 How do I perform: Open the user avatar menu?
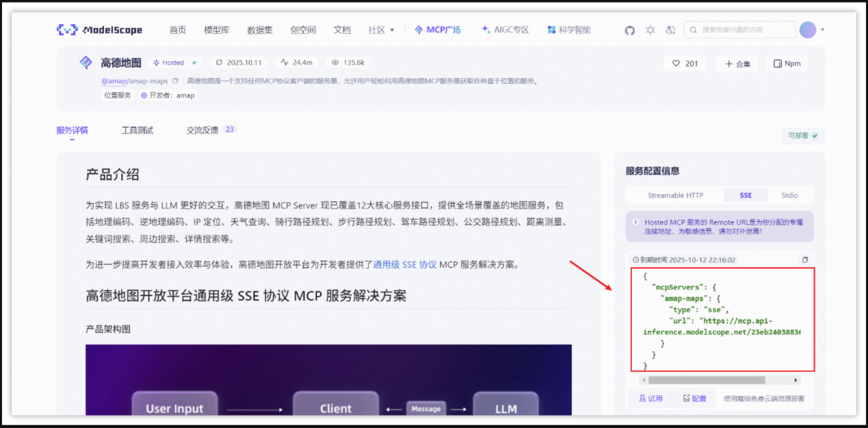[807, 29]
